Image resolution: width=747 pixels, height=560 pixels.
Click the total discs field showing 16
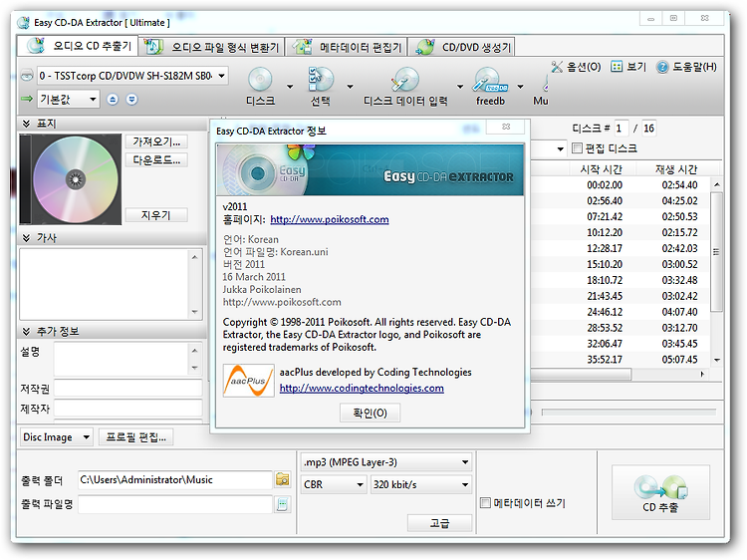[x=648, y=129]
